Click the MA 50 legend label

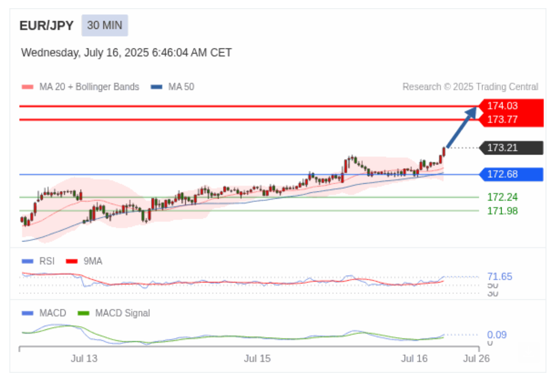coord(181,87)
